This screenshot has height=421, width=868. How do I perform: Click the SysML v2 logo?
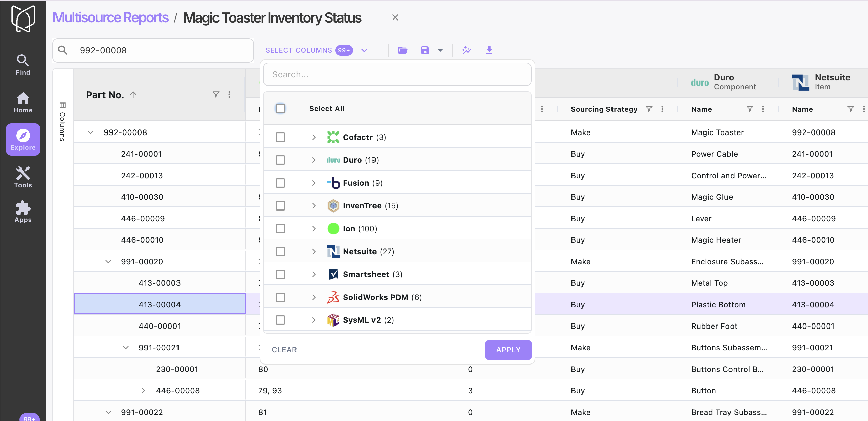point(333,320)
